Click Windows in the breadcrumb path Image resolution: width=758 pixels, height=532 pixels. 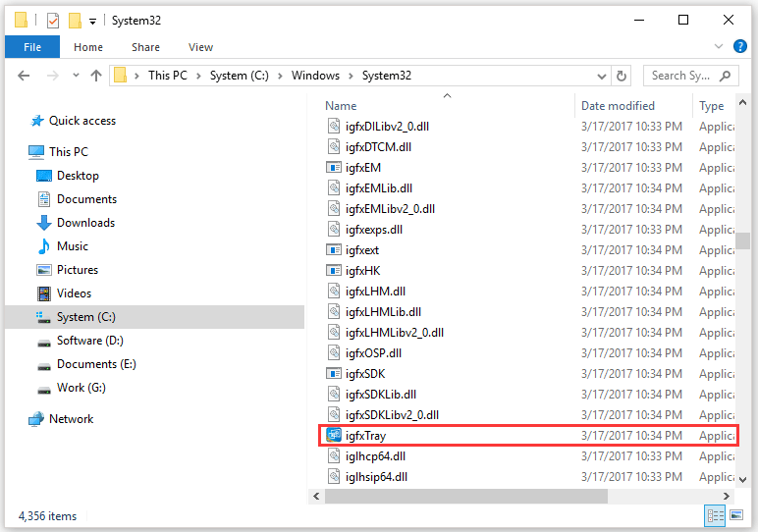click(315, 76)
